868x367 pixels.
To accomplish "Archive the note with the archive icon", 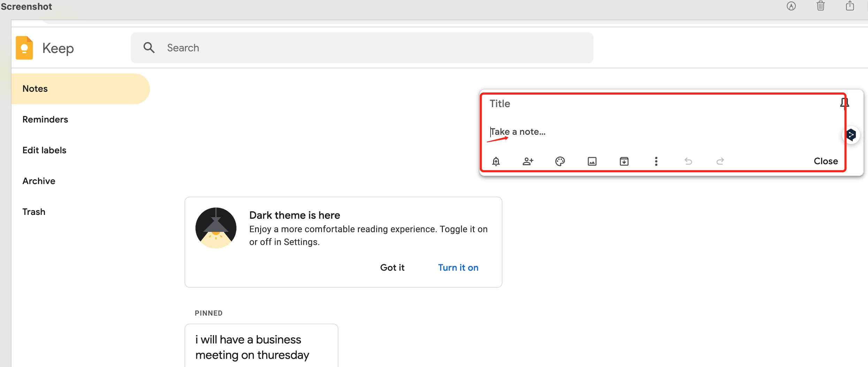I will (624, 161).
